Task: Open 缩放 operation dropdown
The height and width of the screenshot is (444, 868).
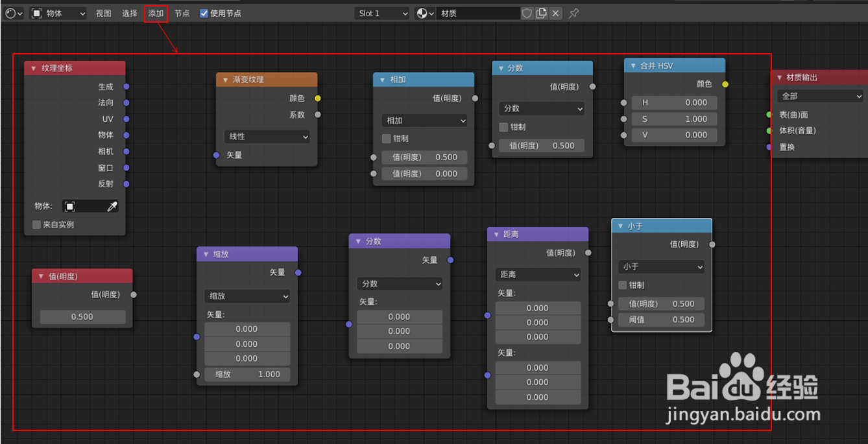Action: [x=247, y=296]
